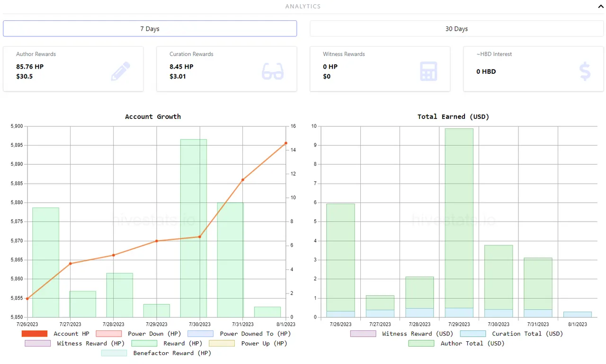The width and height of the screenshot is (606, 364).
Task: Click the dollar icon in HBD Interest
Action: coord(585,71)
